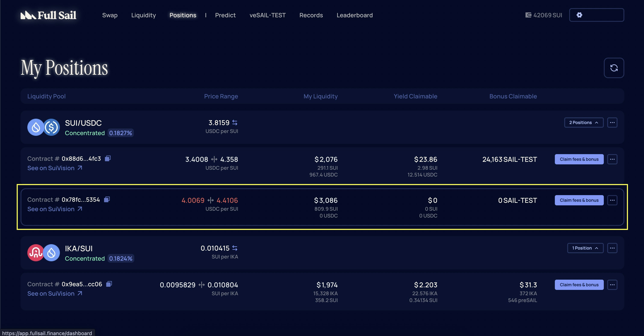
Task: Copy contract address 0x88d6...4fc3
Action: tap(108, 159)
